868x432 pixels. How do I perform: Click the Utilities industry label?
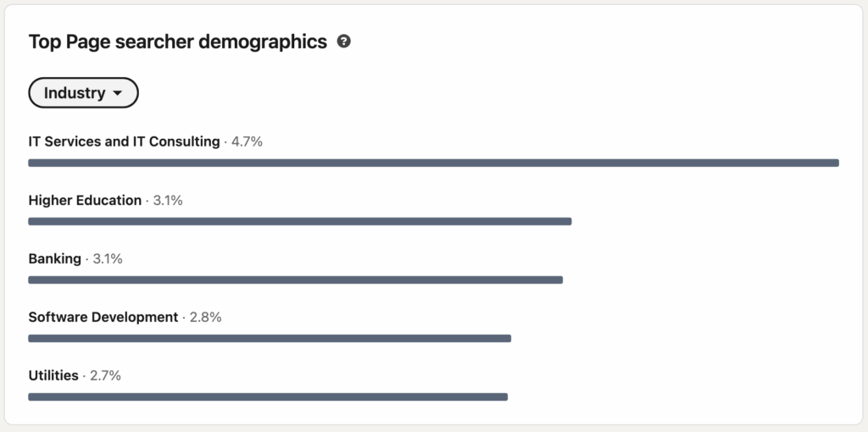(53, 375)
